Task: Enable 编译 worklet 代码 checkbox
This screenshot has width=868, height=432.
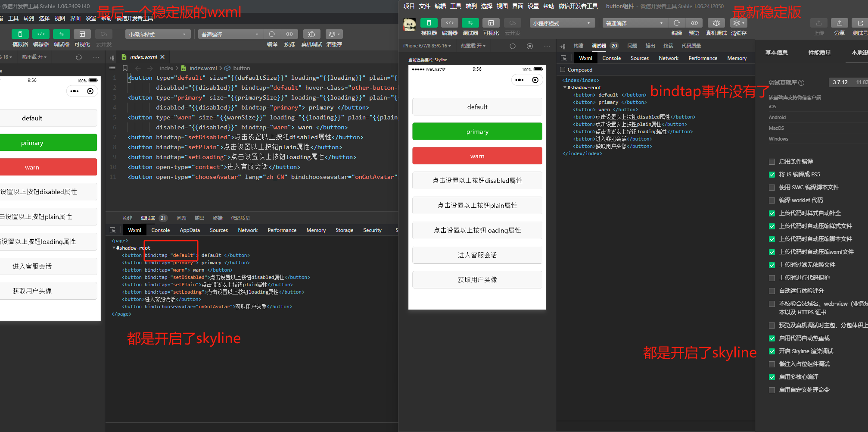Action: tap(772, 200)
